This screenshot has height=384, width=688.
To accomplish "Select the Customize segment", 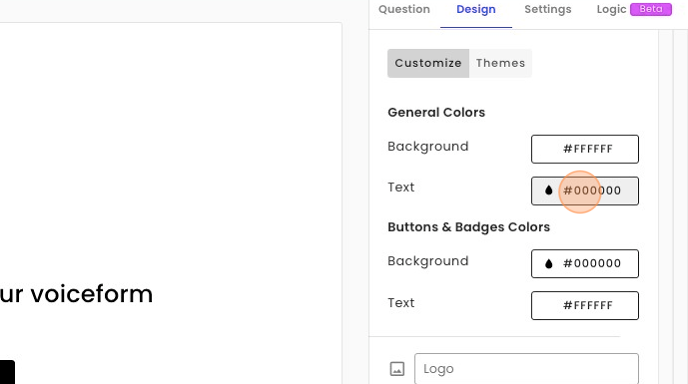I will (x=428, y=63).
